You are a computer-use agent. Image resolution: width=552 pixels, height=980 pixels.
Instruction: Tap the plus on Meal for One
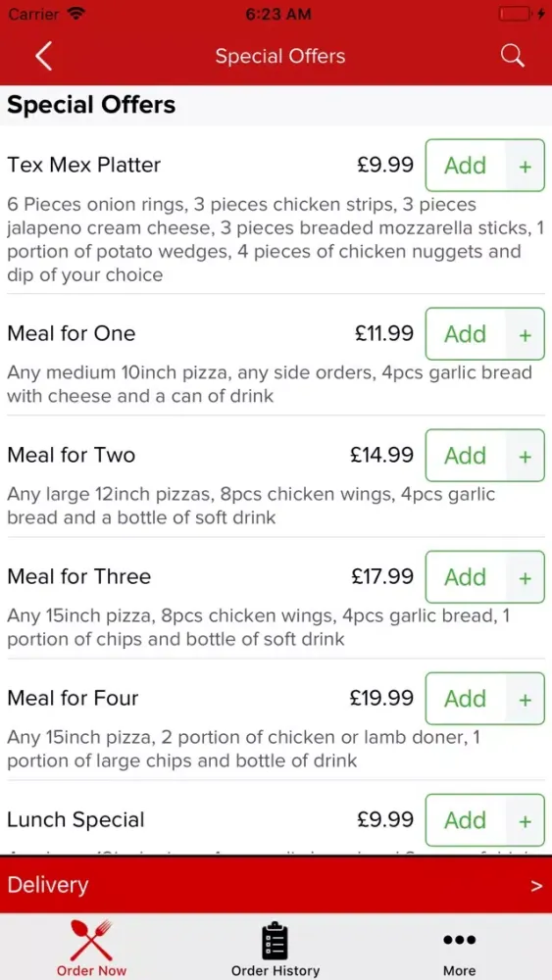(x=526, y=334)
